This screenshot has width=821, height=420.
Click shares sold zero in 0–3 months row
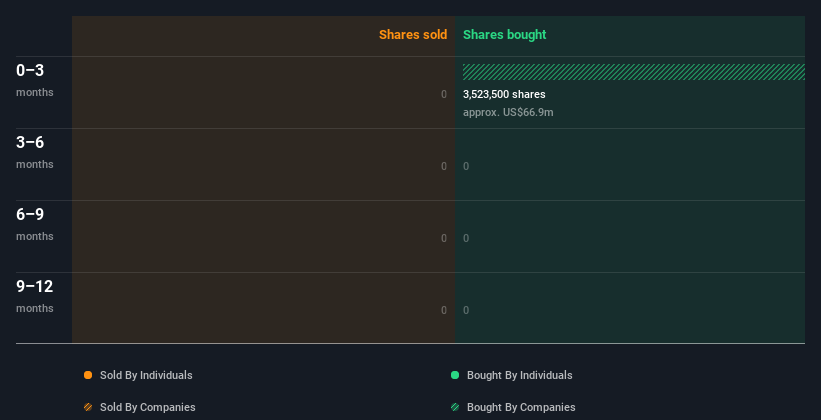click(x=444, y=94)
